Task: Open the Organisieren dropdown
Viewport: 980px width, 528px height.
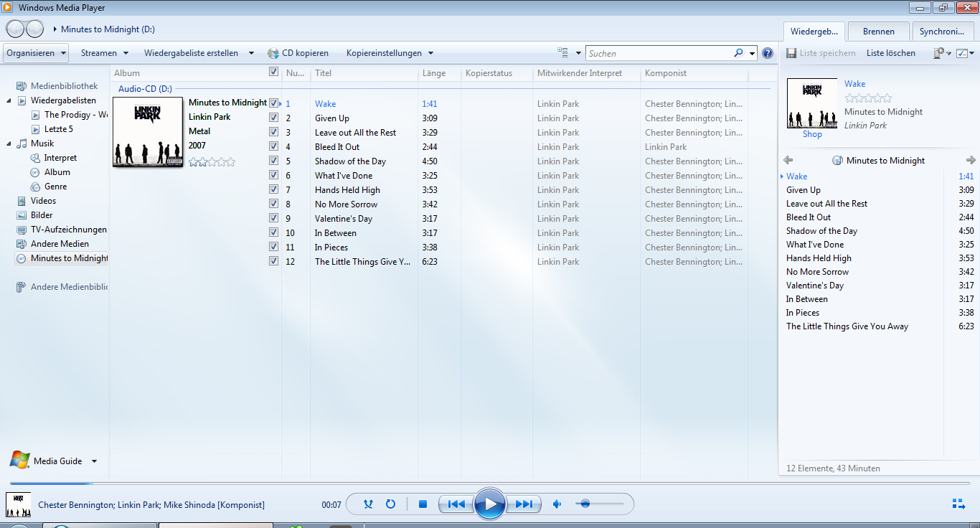Action: coord(36,53)
